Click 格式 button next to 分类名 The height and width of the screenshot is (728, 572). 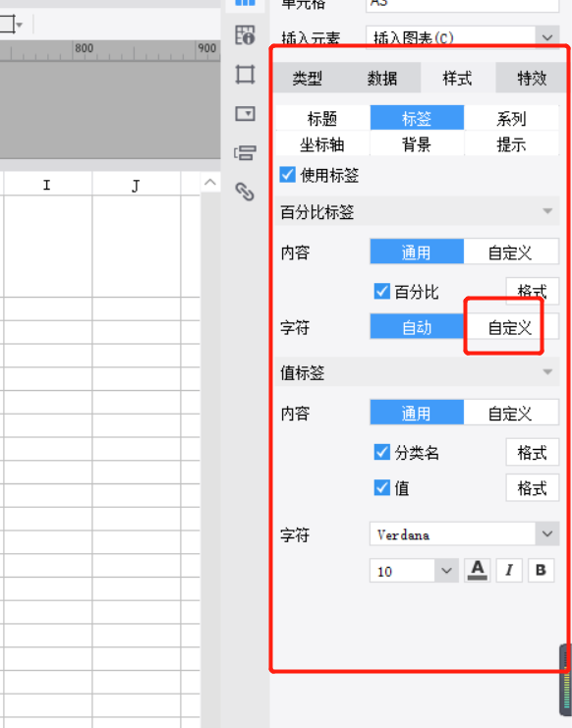coord(532,452)
